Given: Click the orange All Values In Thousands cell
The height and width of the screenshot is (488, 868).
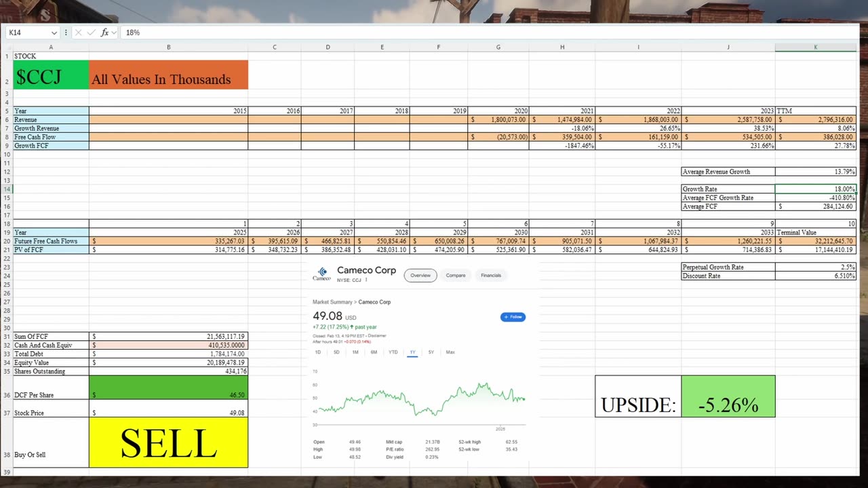Looking at the screenshot, I should tap(168, 75).
